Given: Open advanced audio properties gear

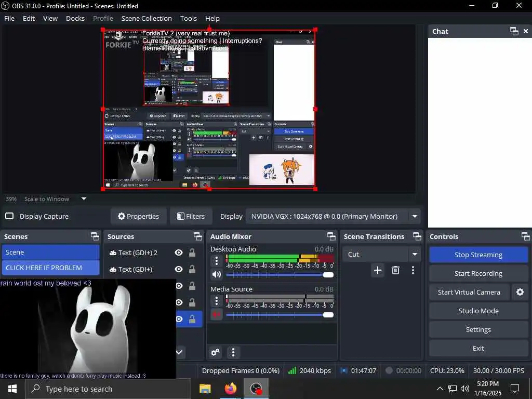Looking at the screenshot, I should [x=215, y=353].
